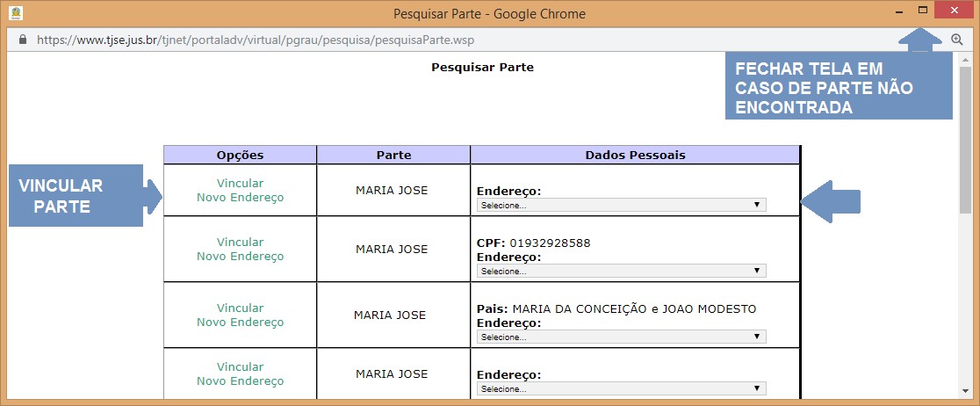The width and height of the screenshot is (980, 406).
Task: Click Novo Endereço in the CPF row
Action: click(x=240, y=257)
